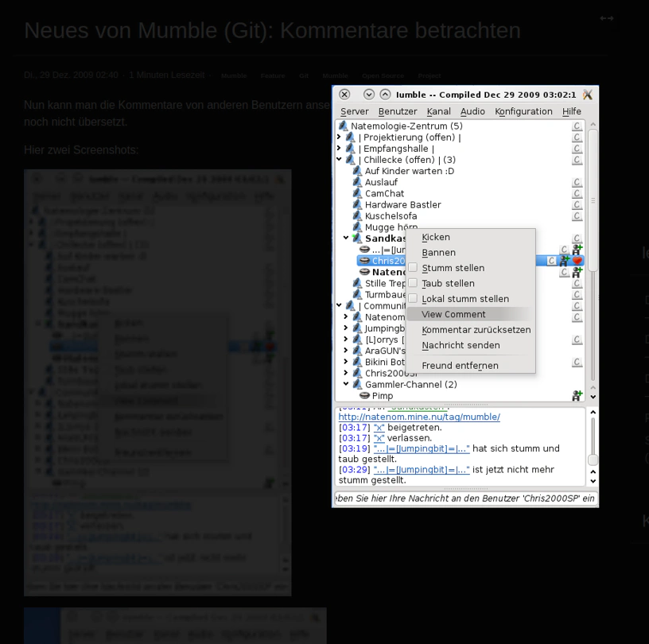Expand the Natenom channel
Screen dimensions: 649x644
(x=346, y=316)
